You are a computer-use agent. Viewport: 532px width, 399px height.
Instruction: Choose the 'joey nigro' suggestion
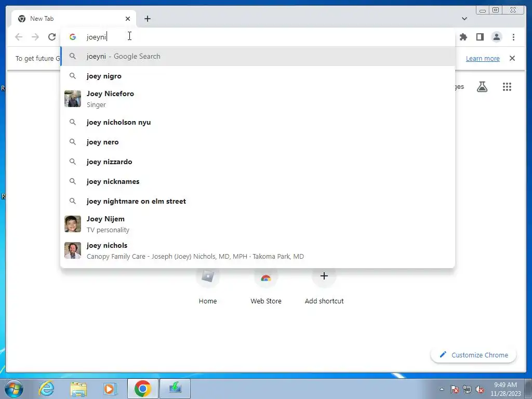click(x=258, y=76)
